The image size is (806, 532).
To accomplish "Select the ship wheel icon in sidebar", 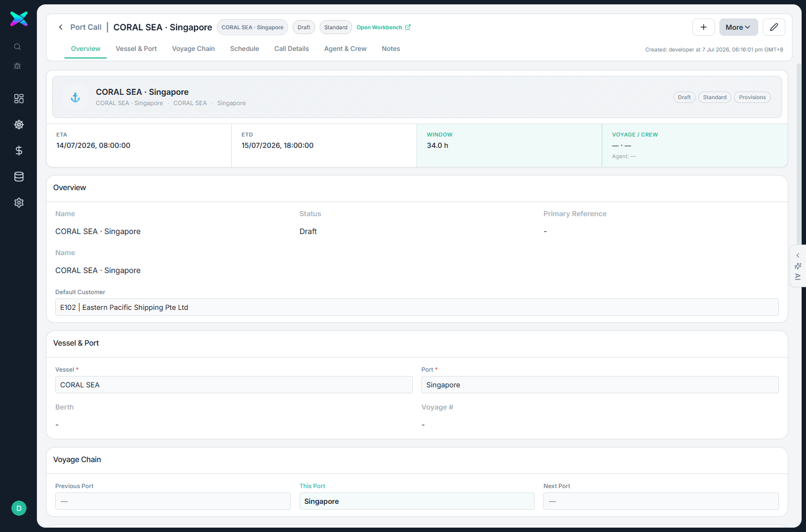I will [x=19, y=125].
